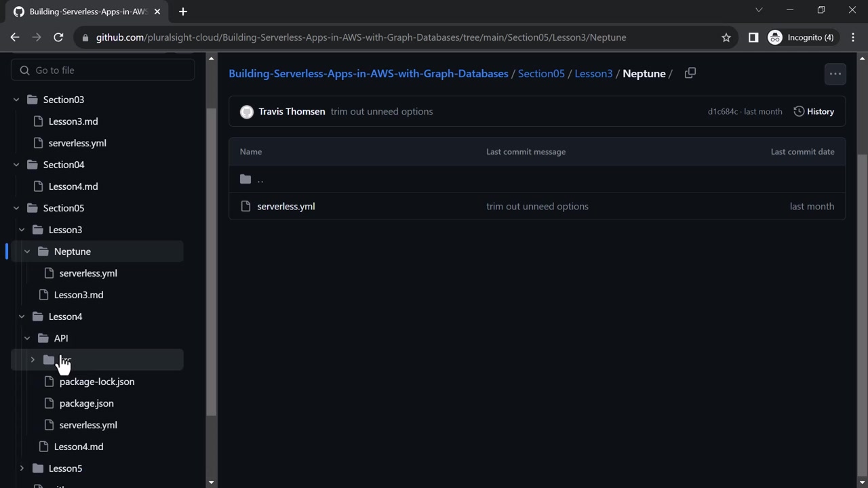Screen dimensions: 868x488
Task: Click the address bar URL
Action: [361, 37]
